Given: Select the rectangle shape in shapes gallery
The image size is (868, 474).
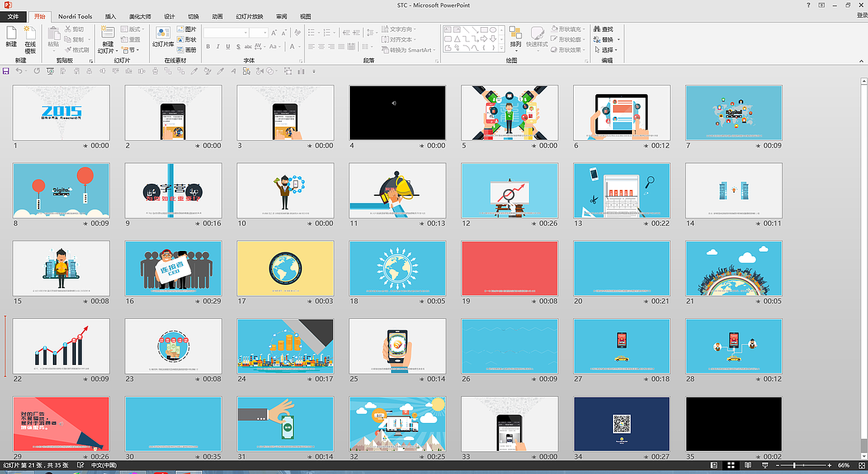Looking at the screenshot, I should 485,30.
